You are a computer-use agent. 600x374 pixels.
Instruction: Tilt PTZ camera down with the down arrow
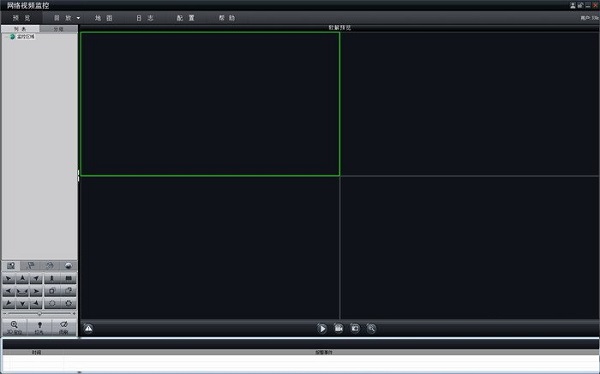(x=23, y=304)
